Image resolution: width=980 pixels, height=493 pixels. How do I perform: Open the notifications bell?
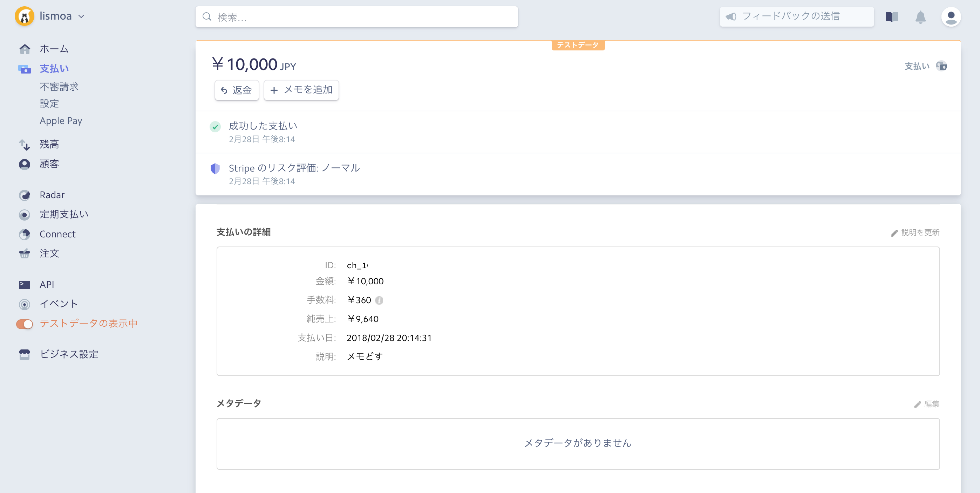coord(920,17)
